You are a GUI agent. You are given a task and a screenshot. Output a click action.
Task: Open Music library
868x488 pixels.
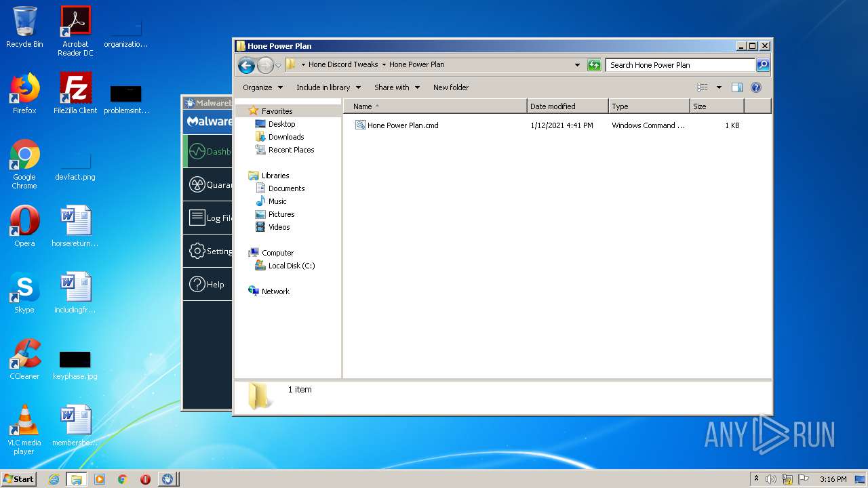[x=277, y=201]
